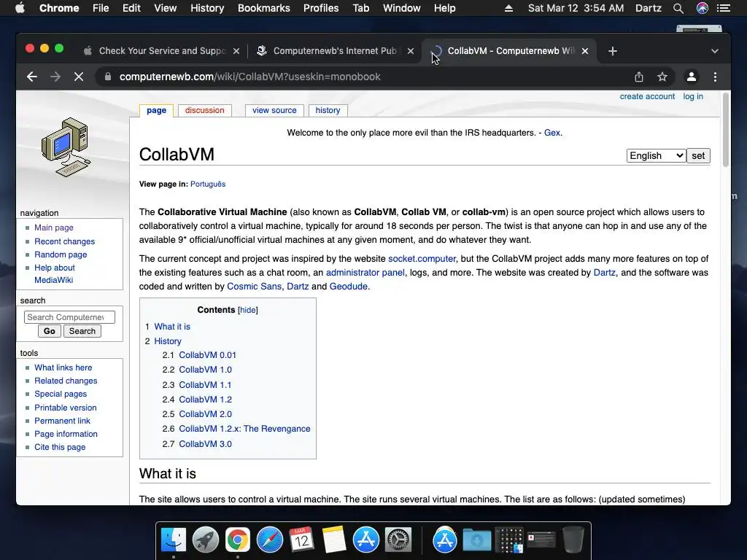Screen dimensions: 747x560
Task: Switch to Computernewb's Internet Pub tab
Action: (x=335, y=51)
